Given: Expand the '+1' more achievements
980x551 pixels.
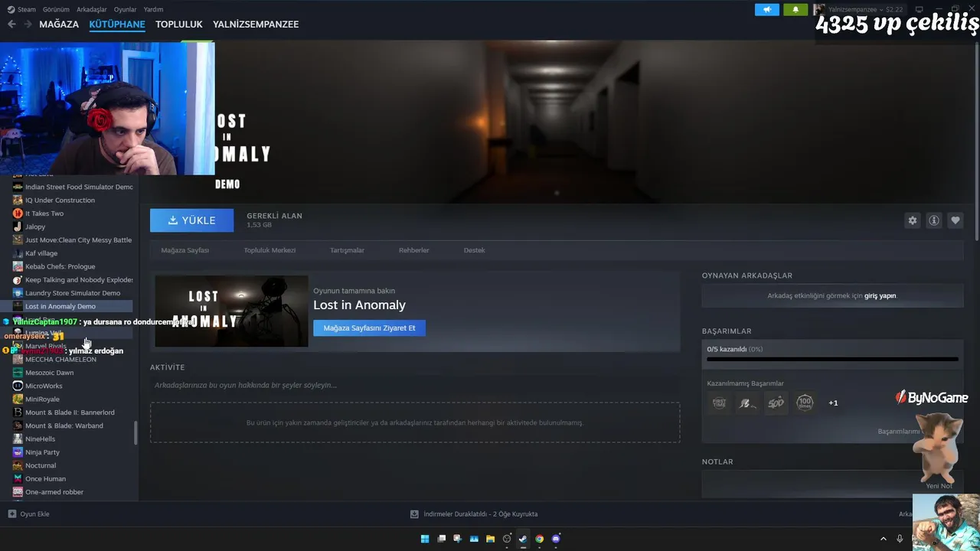Looking at the screenshot, I should (833, 403).
